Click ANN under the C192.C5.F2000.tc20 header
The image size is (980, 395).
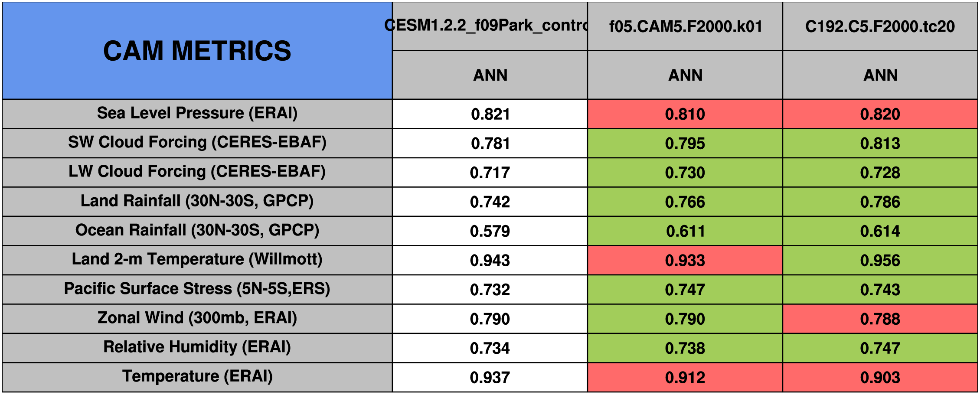tap(880, 75)
